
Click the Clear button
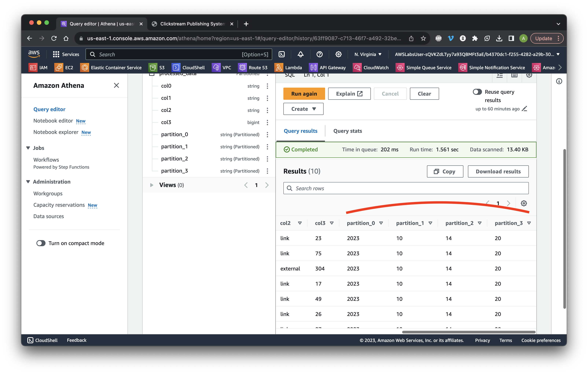coord(424,94)
